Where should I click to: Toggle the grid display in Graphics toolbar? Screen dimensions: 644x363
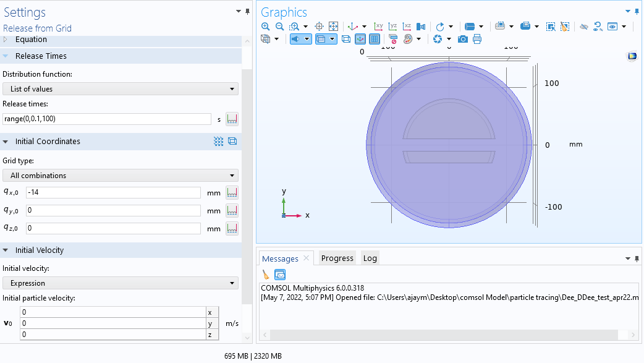[x=375, y=39]
